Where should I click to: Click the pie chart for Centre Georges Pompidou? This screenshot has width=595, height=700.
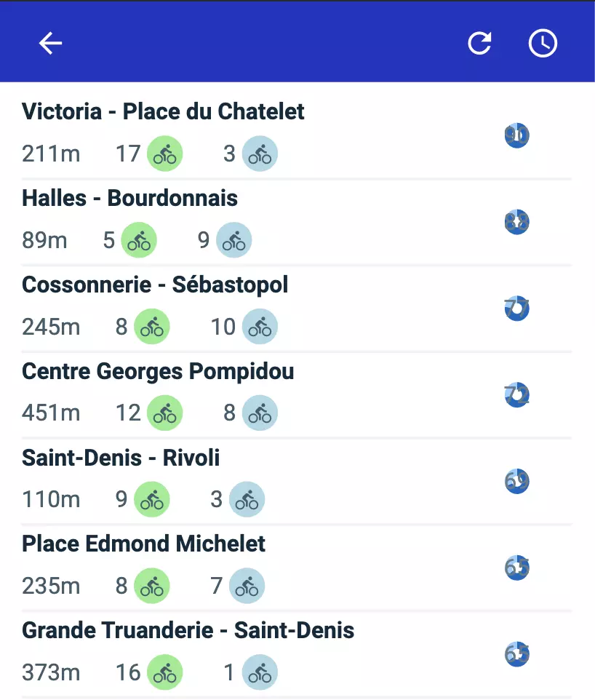pyautogui.click(x=516, y=395)
